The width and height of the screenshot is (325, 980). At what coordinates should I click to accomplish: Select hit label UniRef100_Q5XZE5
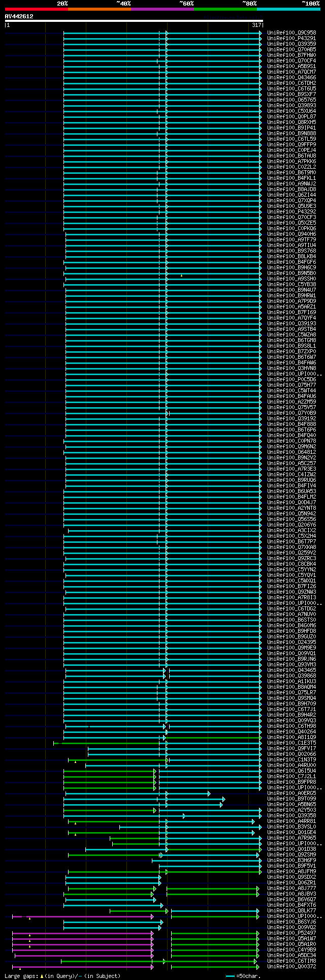pos(291,223)
